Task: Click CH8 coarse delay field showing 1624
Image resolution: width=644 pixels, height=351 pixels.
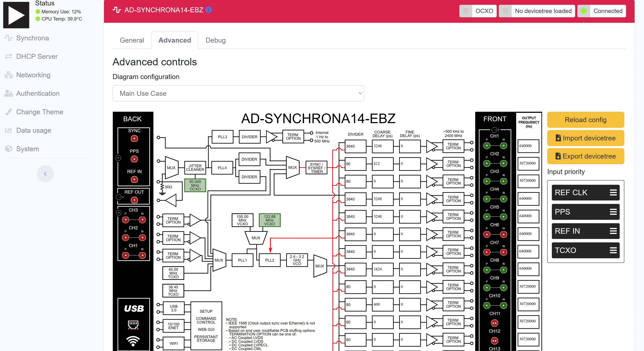Action: click(x=382, y=269)
